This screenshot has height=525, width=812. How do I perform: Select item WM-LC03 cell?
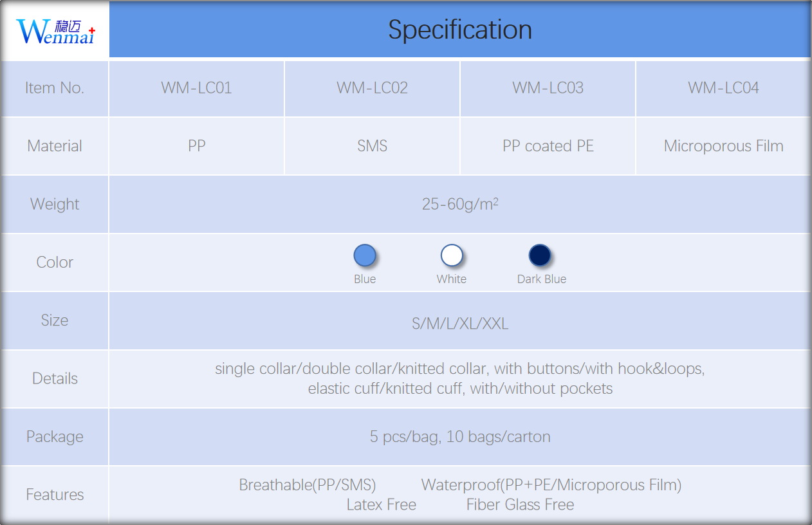pyautogui.click(x=548, y=88)
